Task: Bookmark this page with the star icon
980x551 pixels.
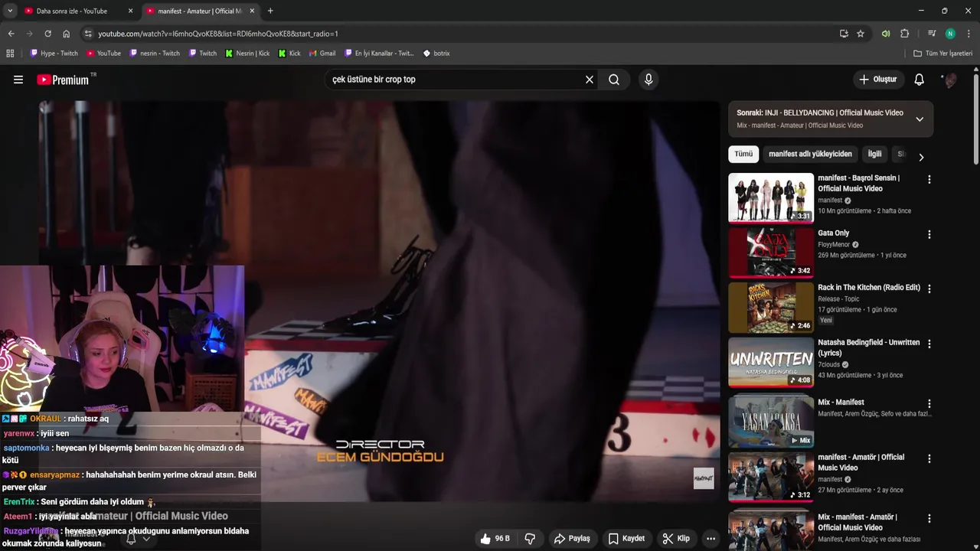Action: [861, 34]
